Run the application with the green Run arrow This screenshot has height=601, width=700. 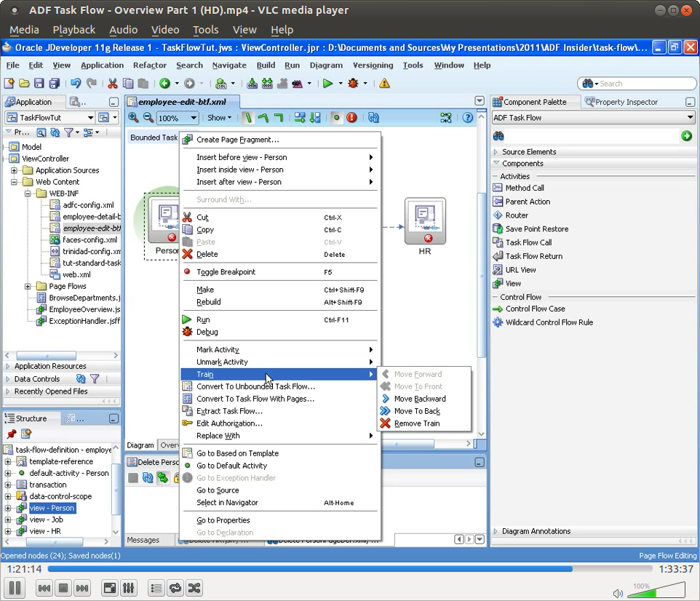point(329,83)
